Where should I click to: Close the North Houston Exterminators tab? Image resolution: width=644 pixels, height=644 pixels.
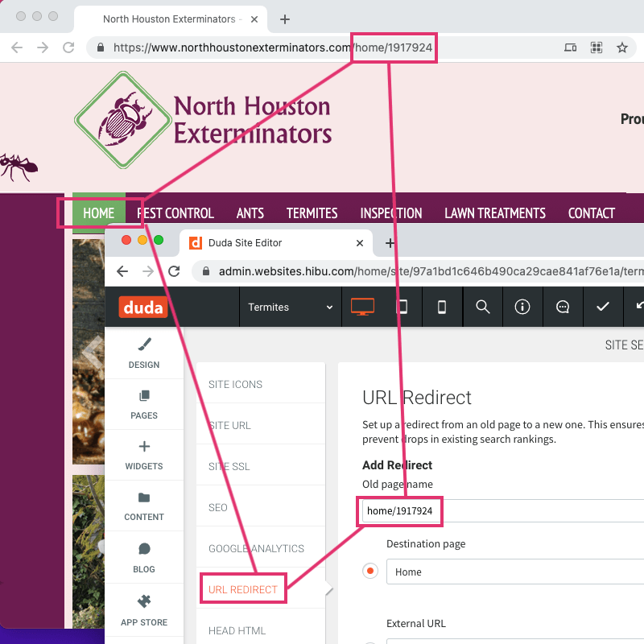[x=254, y=19]
